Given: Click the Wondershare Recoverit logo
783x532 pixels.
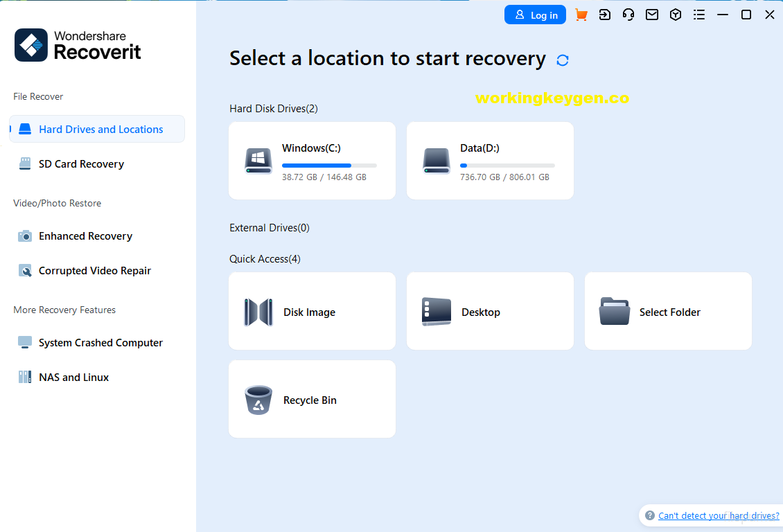Looking at the screenshot, I should [x=77, y=44].
